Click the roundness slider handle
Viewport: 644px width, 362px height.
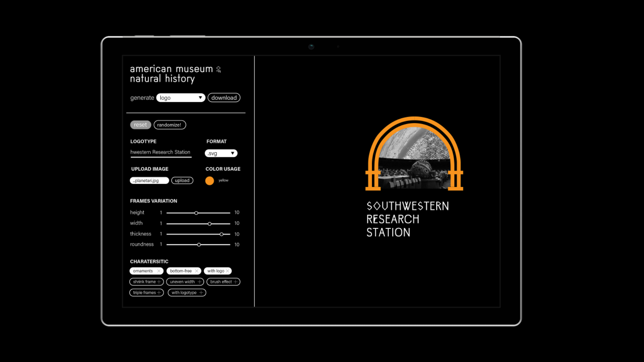(x=199, y=245)
